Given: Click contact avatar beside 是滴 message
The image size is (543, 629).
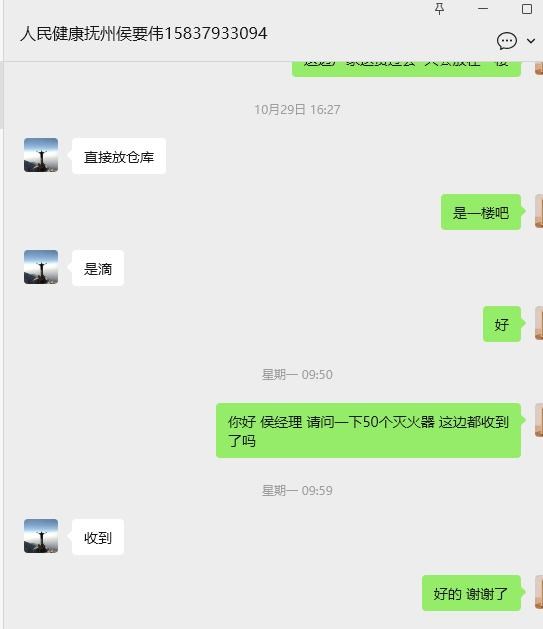Looking at the screenshot, I should point(41,267).
